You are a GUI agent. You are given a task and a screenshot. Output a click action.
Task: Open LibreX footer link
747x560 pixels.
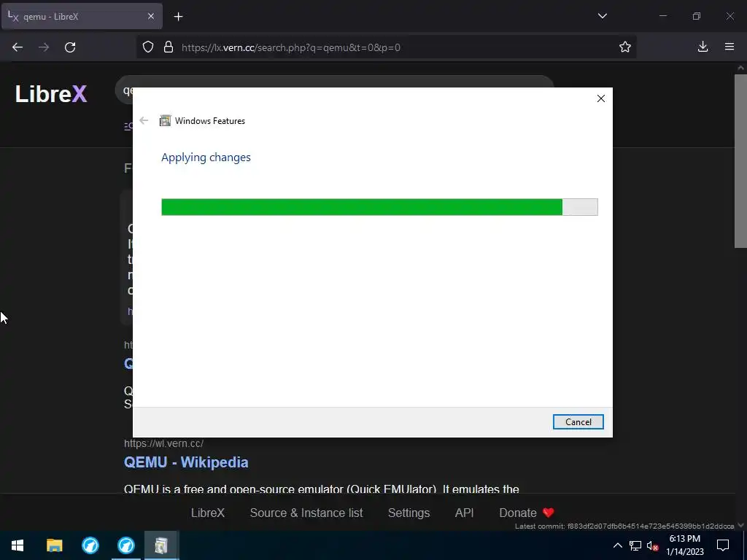[208, 513]
